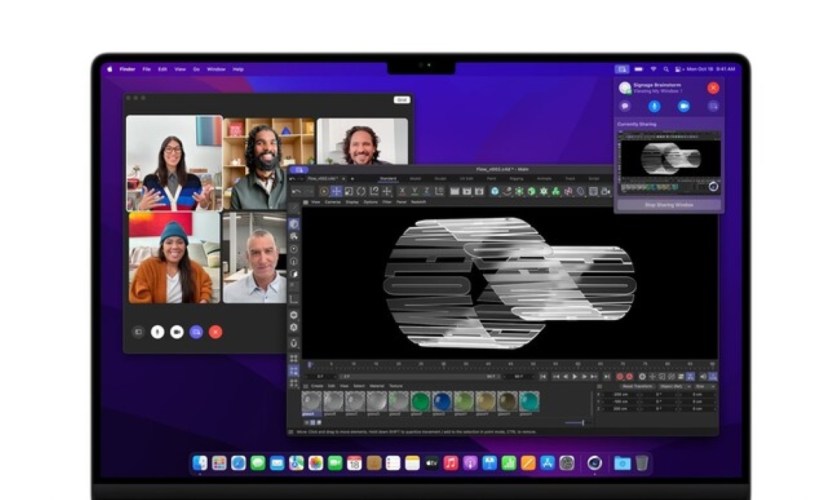The image size is (840, 500).
Task: Select the highlighted Move tool
Action: (x=336, y=191)
